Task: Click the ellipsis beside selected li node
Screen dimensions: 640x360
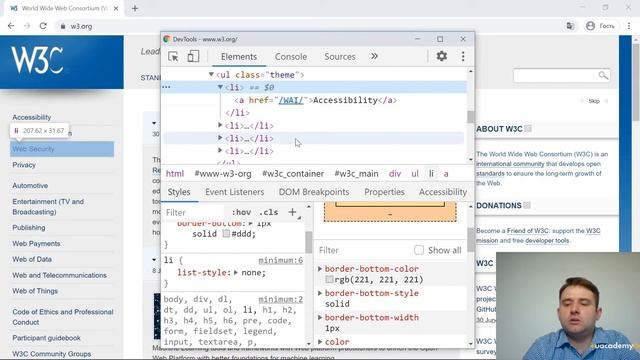Action: [x=166, y=87]
